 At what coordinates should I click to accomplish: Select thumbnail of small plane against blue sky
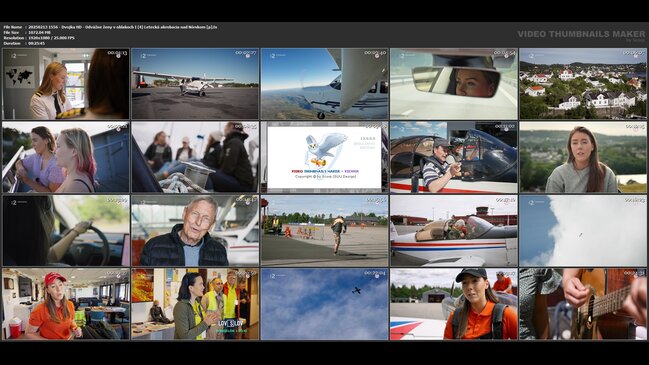[x=324, y=304]
